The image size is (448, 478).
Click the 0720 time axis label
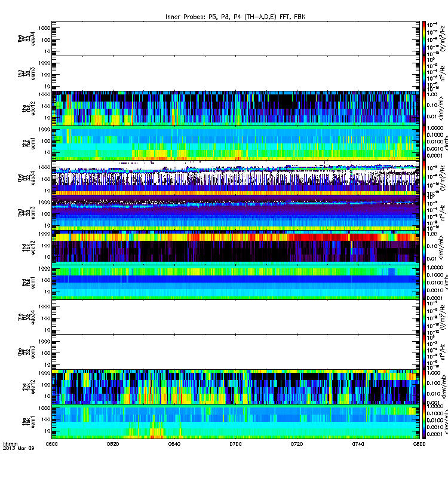297,444
